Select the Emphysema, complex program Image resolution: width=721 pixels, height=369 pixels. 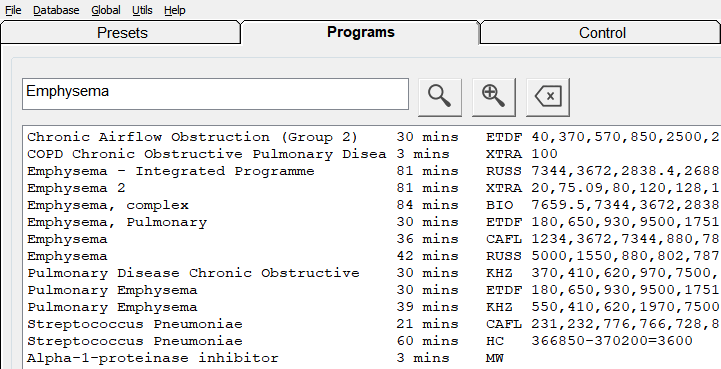pos(373,205)
